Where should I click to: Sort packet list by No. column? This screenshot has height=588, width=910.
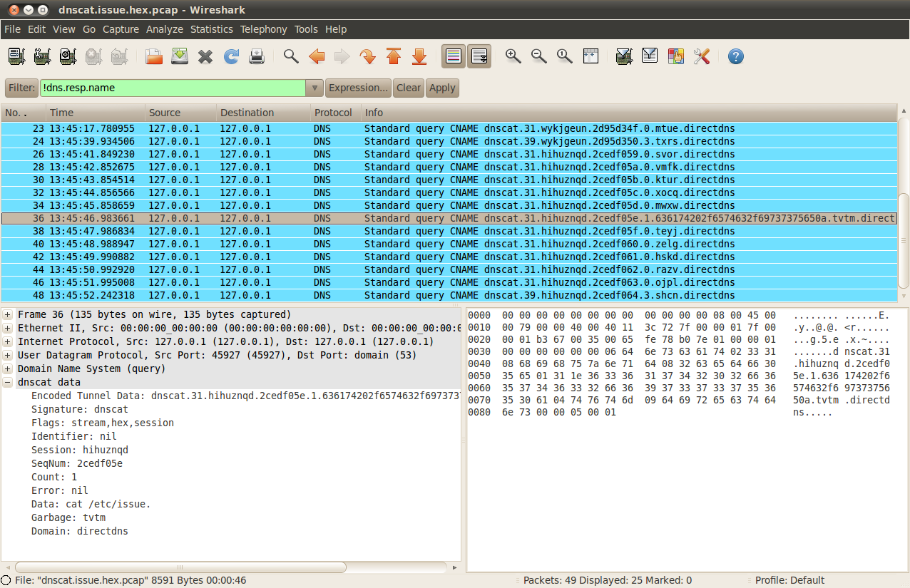(24, 113)
